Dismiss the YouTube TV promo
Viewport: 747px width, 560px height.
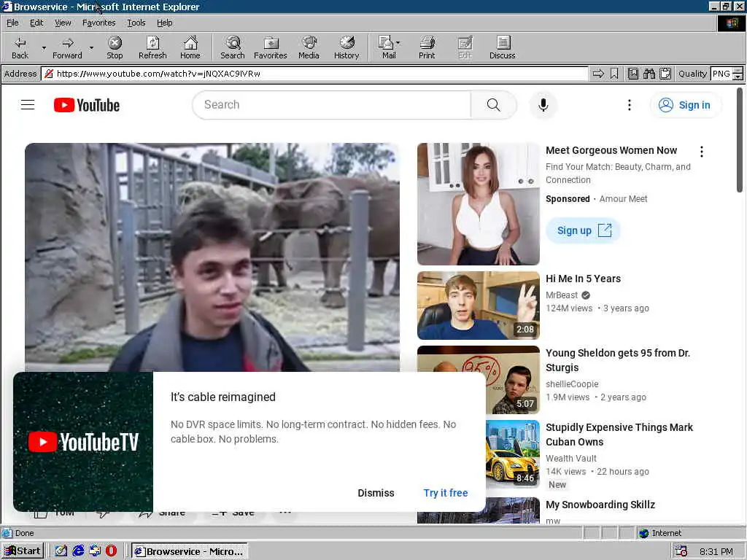click(376, 493)
